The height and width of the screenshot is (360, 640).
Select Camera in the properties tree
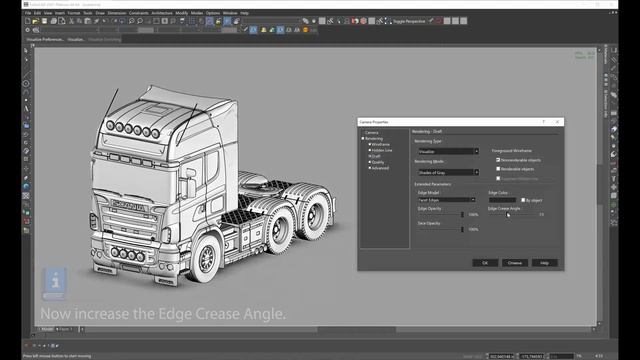pos(371,133)
